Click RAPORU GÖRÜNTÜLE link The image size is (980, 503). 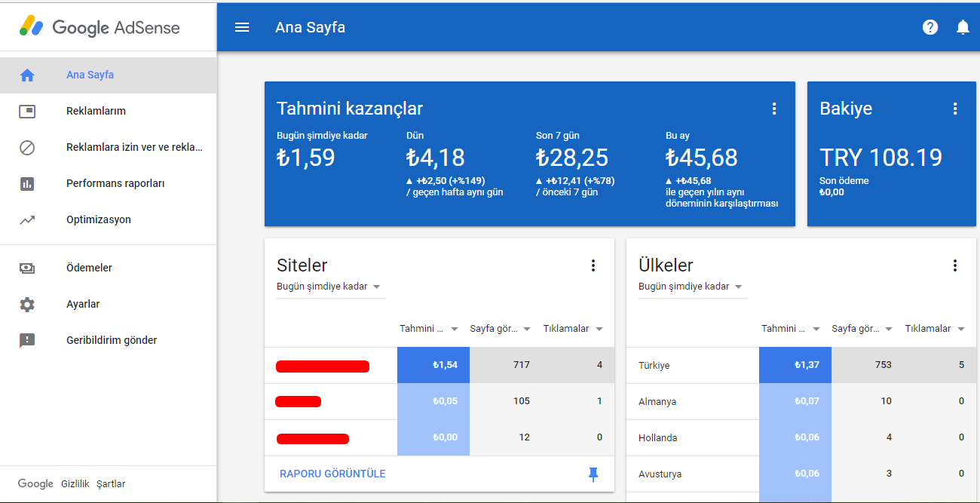(x=332, y=474)
